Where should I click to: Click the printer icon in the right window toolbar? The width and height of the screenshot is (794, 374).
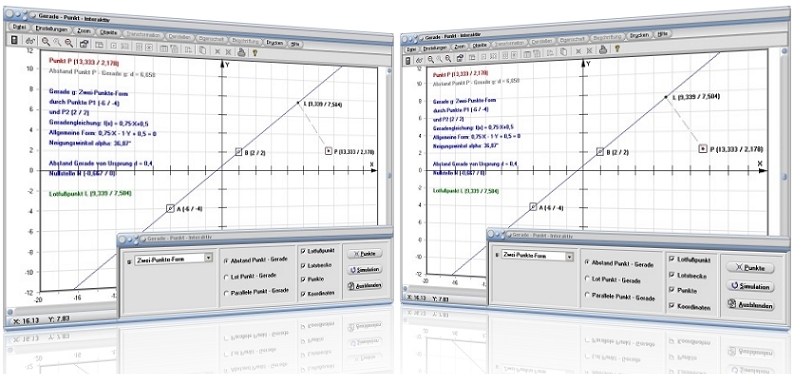(x=603, y=49)
